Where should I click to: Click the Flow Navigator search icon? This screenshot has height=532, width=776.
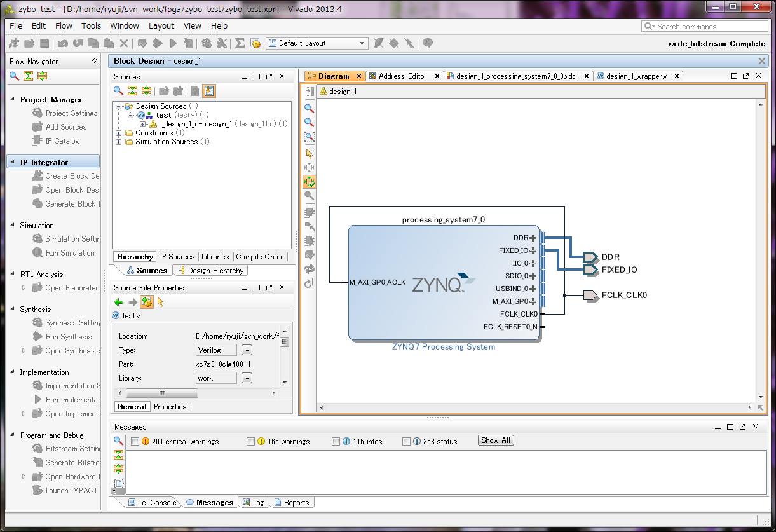(x=14, y=76)
